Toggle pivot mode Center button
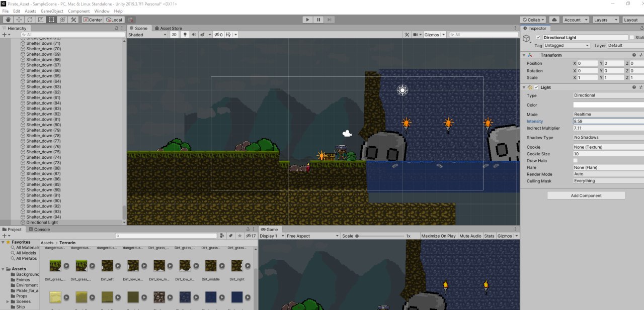Screen dimensions: 644x310 (x=93, y=20)
